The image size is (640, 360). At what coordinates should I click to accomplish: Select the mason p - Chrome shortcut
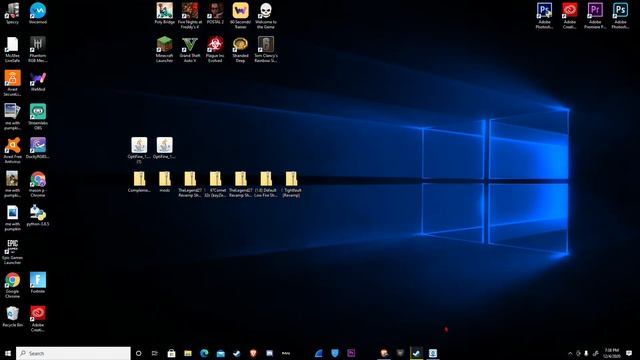[x=38, y=184]
